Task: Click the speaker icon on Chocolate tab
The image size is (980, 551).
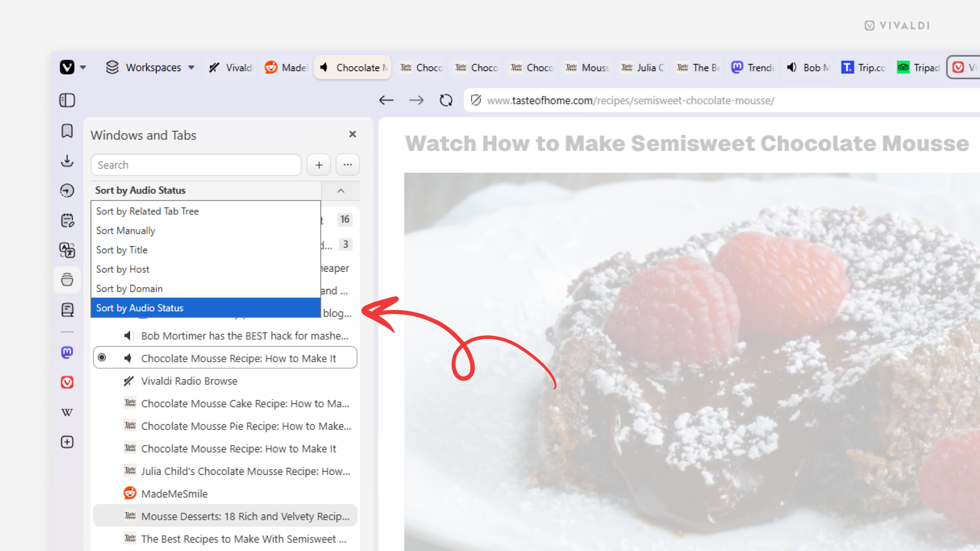Action: 324,67
